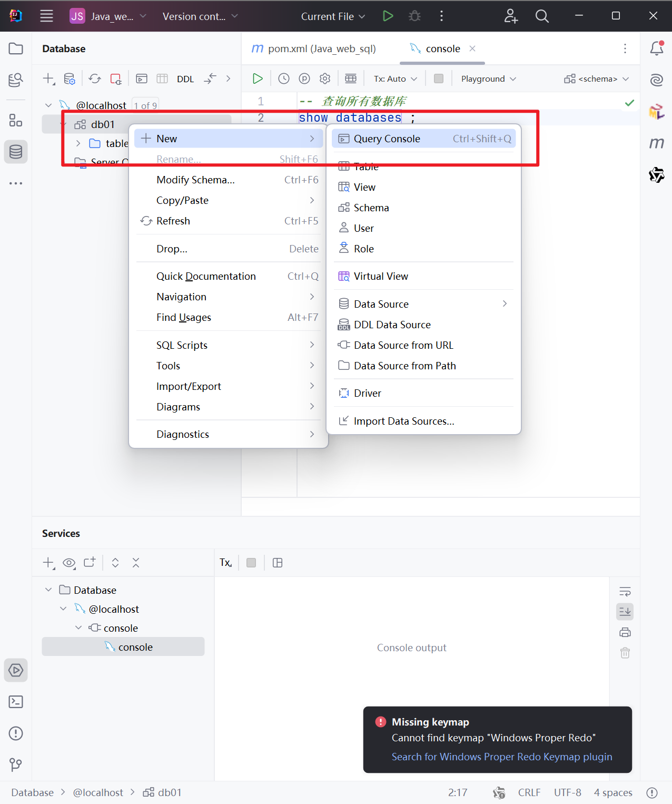Close the console editor tab
Viewport: 672px width, 804px height.
[472, 48]
